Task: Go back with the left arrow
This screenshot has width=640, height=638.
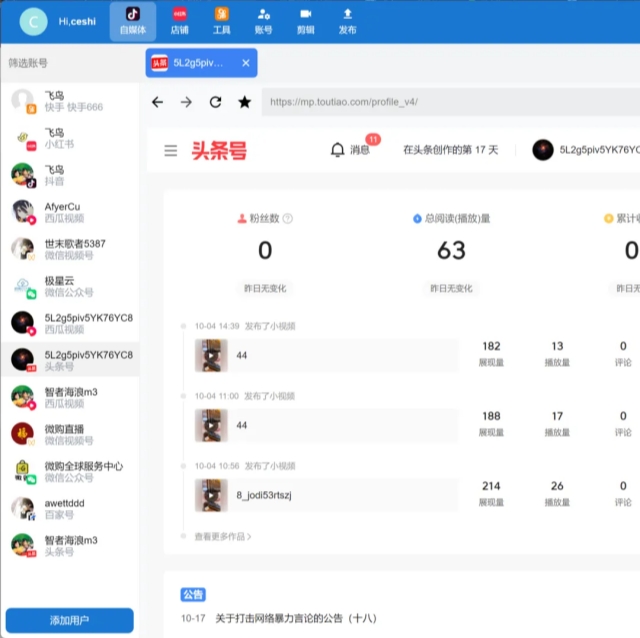Action: tap(157, 102)
